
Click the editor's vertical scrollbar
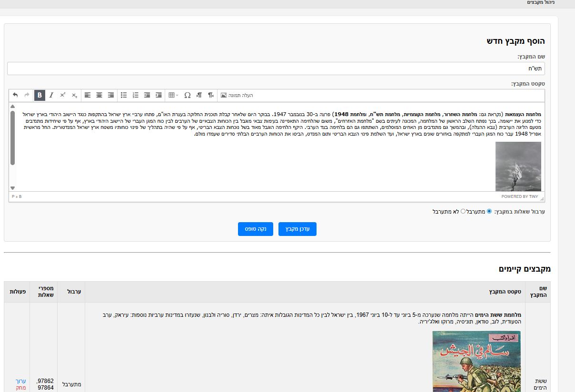tap(12, 138)
